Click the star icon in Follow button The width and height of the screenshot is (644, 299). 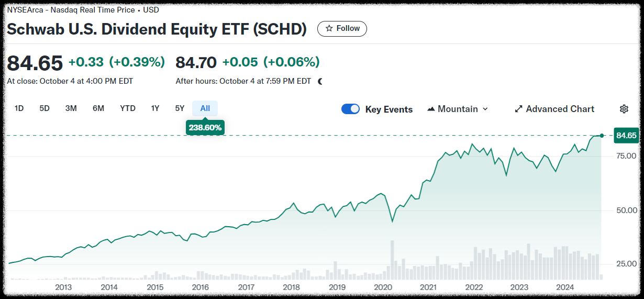329,28
